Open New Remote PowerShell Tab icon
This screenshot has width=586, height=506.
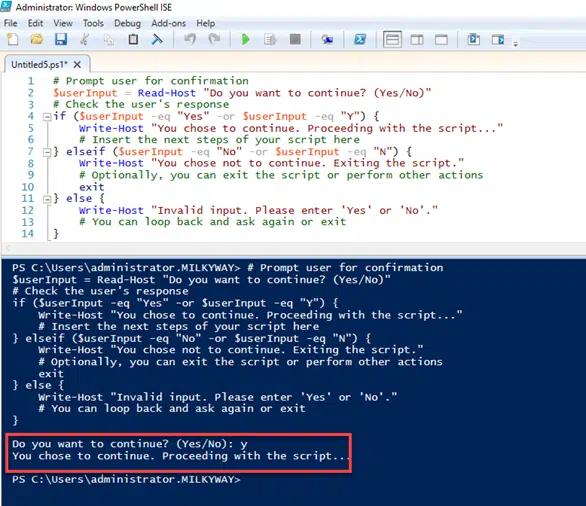pos(327,39)
